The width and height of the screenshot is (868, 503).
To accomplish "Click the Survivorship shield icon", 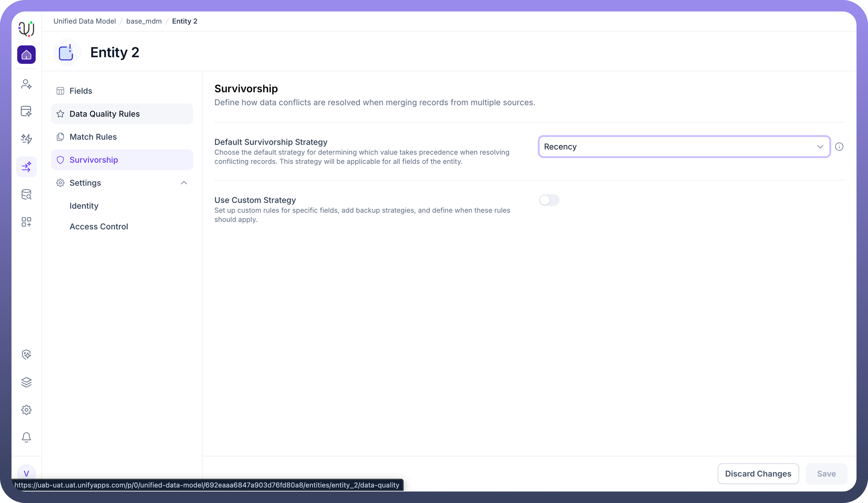I will pos(60,160).
